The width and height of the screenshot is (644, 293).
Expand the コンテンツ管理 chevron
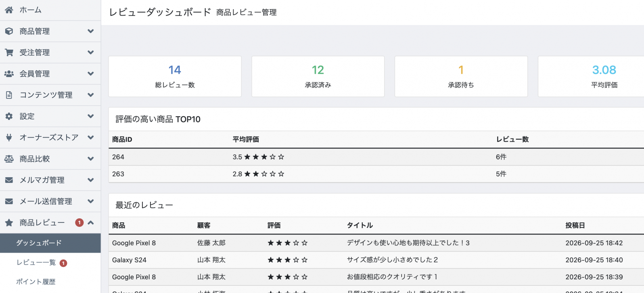point(91,95)
